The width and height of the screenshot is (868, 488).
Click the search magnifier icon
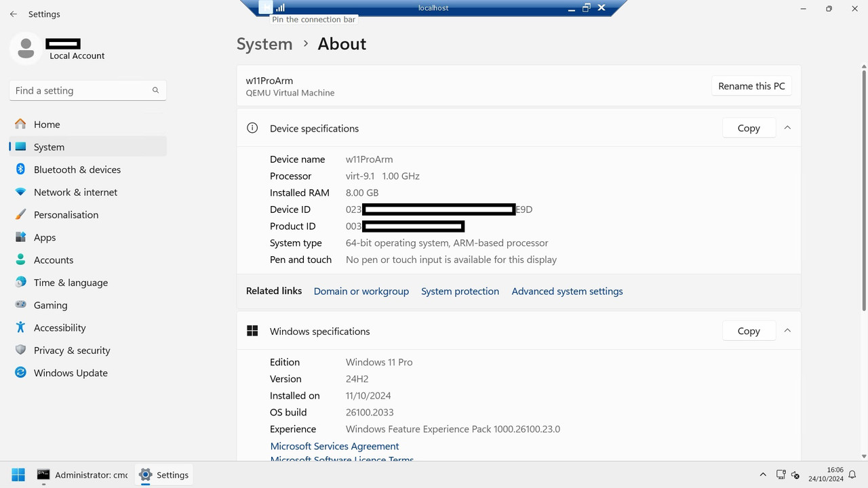[x=155, y=90]
